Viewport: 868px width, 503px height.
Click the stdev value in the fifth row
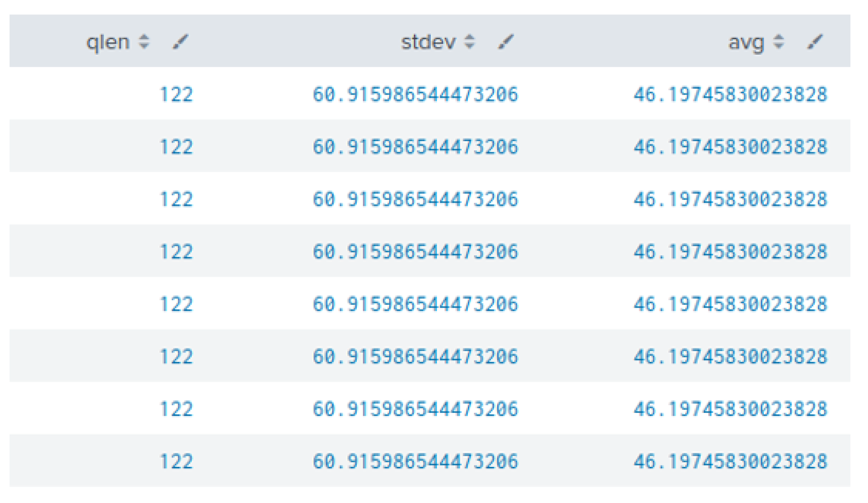click(x=415, y=304)
